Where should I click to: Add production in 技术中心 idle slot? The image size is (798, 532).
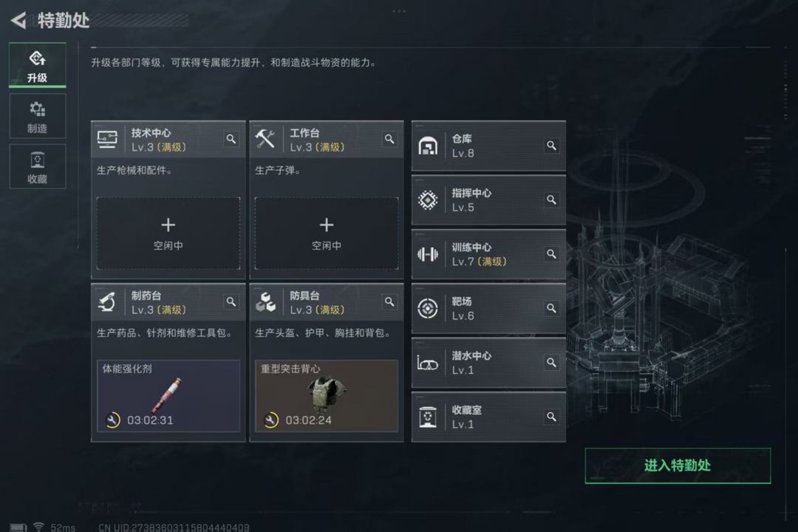[168, 233]
